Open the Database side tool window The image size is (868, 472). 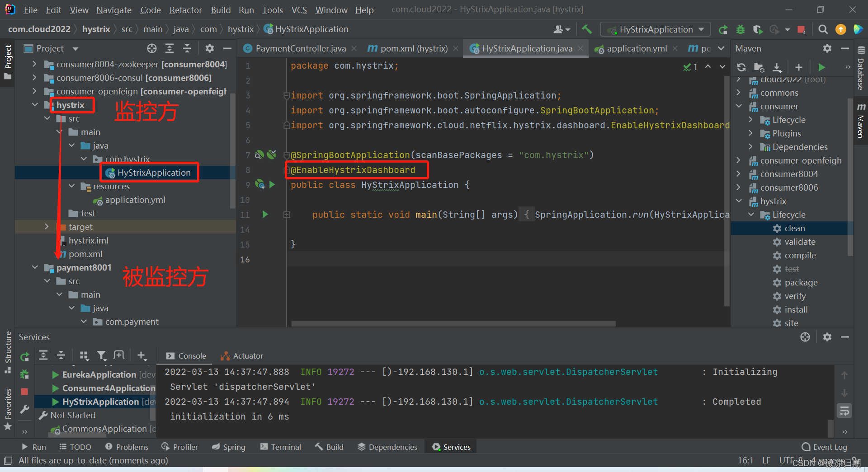coord(861,68)
